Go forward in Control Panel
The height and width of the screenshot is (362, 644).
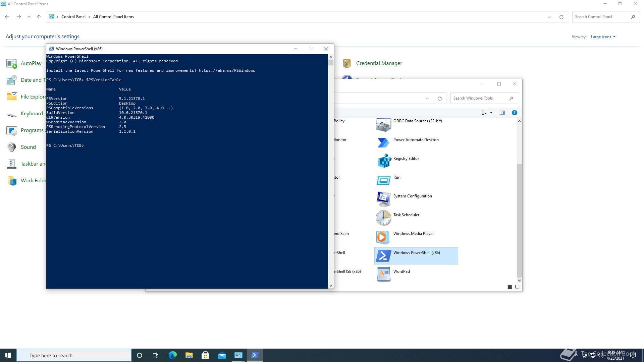point(19,17)
